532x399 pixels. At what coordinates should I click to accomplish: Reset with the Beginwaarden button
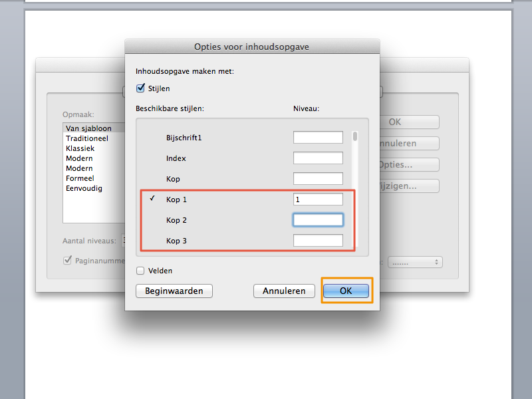coord(174,291)
